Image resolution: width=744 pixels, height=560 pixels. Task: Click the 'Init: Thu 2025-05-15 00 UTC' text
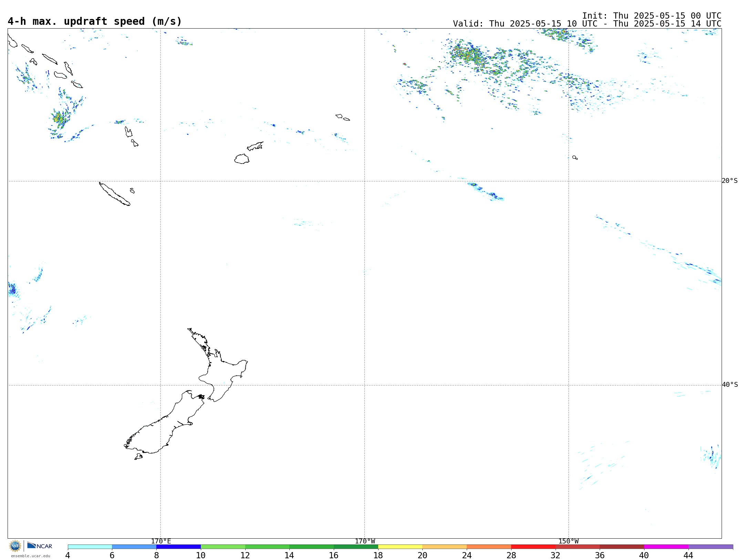coord(652,16)
